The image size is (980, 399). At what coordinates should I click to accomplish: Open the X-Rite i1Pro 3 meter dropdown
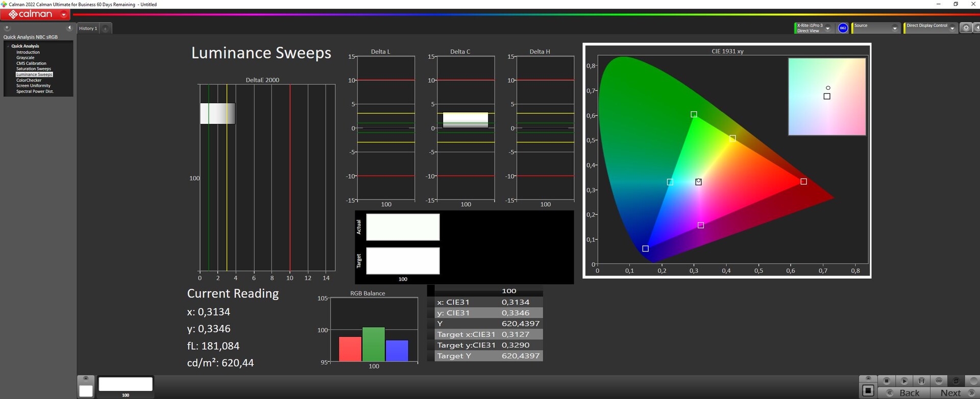point(827,28)
